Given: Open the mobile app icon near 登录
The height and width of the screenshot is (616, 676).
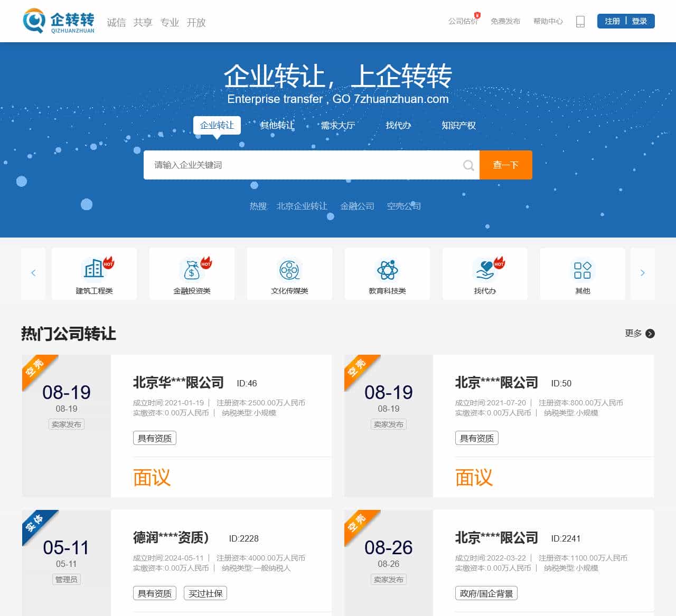Looking at the screenshot, I should click(580, 22).
